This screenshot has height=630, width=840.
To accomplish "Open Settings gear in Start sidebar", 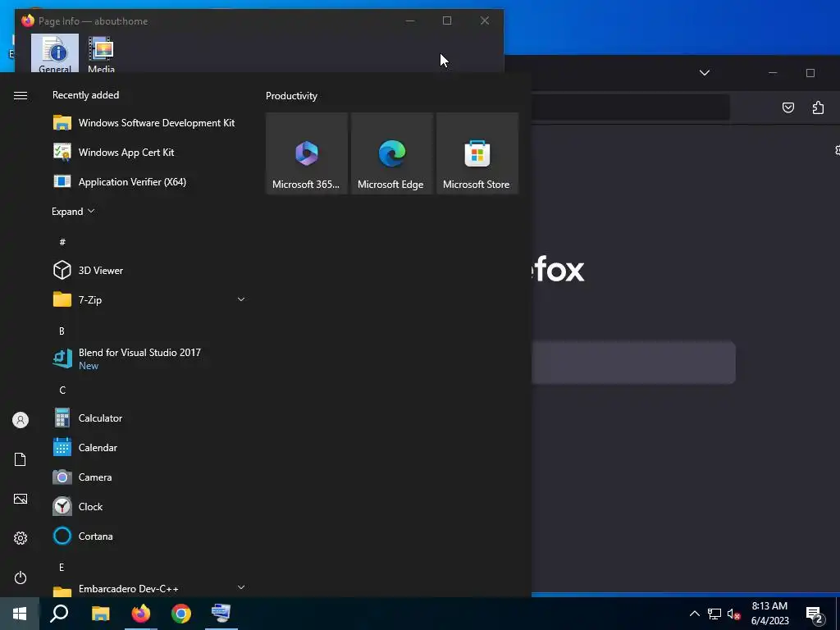I will tap(21, 538).
